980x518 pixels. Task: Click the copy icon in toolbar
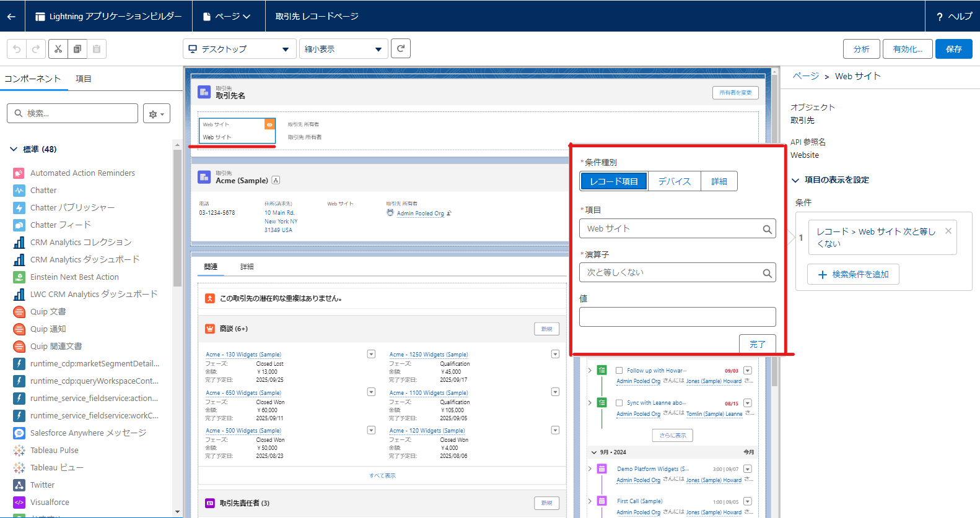tap(77, 49)
